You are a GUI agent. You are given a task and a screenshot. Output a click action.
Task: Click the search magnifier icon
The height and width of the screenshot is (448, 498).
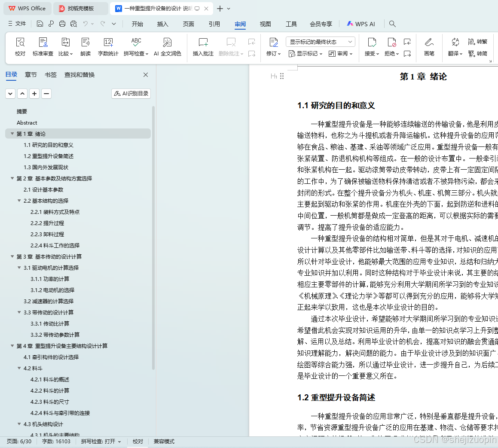[392, 24]
